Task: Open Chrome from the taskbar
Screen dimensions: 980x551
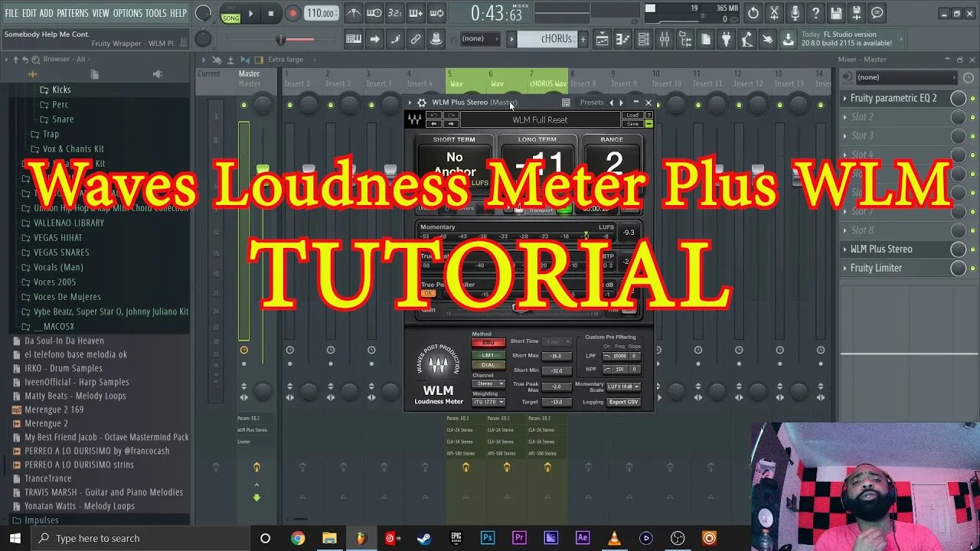Action: 297,538
